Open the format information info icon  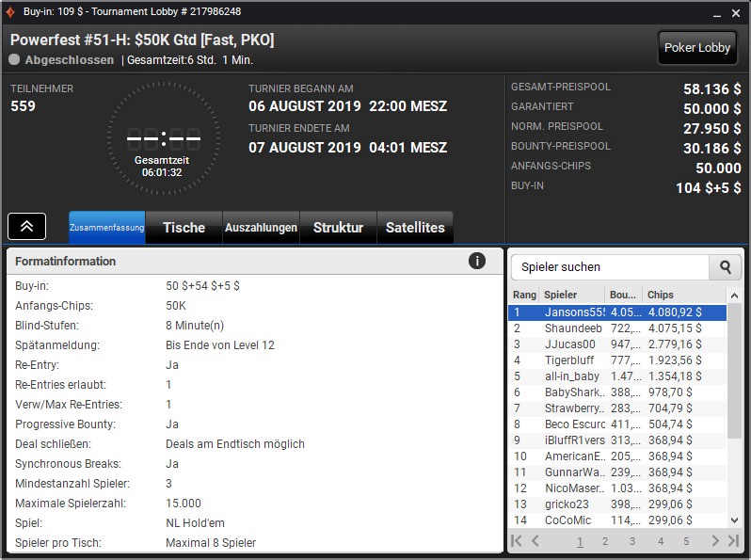click(476, 261)
